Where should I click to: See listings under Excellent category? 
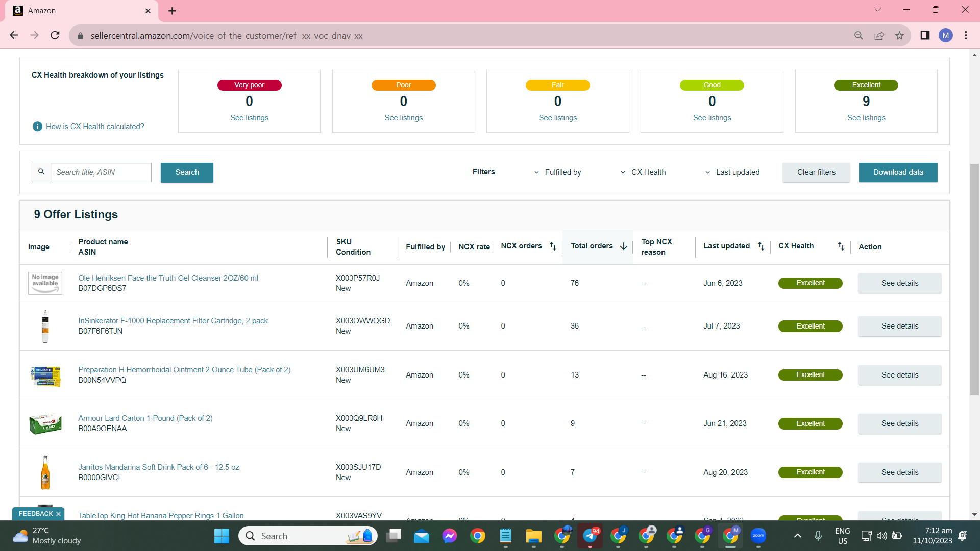tap(866, 118)
